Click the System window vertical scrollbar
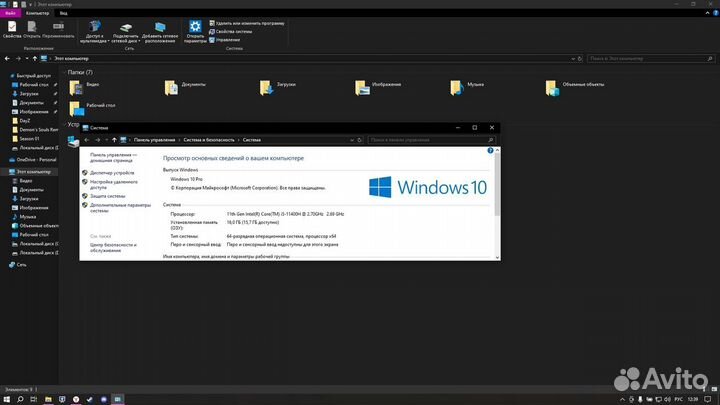720x405 pixels. [496, 200]
